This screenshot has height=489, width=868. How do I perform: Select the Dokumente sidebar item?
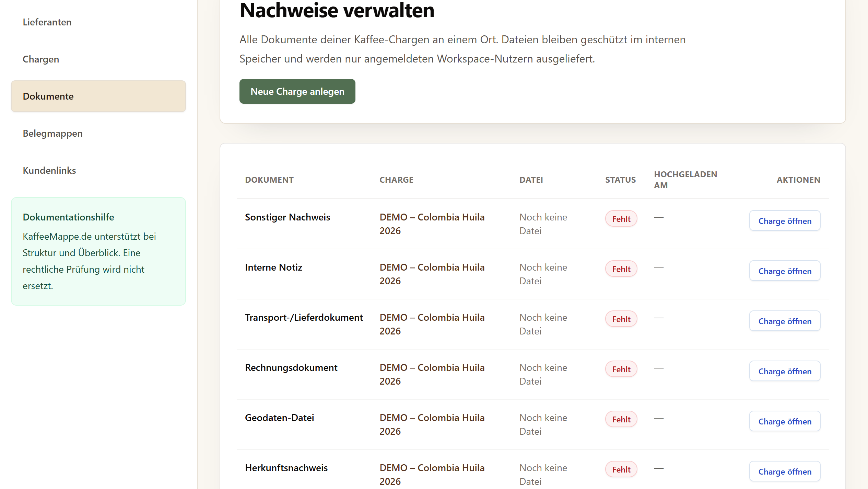[98, 96]
